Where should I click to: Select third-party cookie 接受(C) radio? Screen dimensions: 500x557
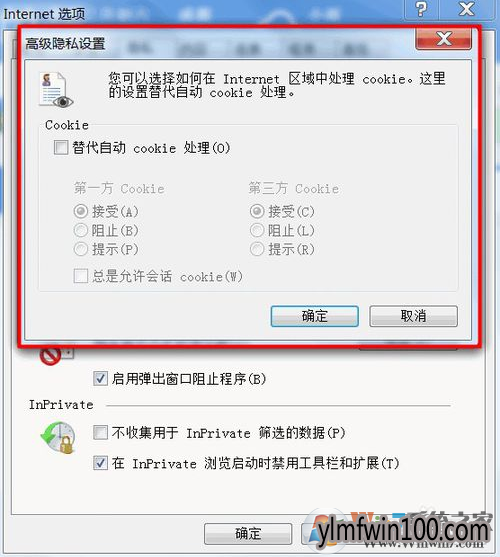coord(257,211)
